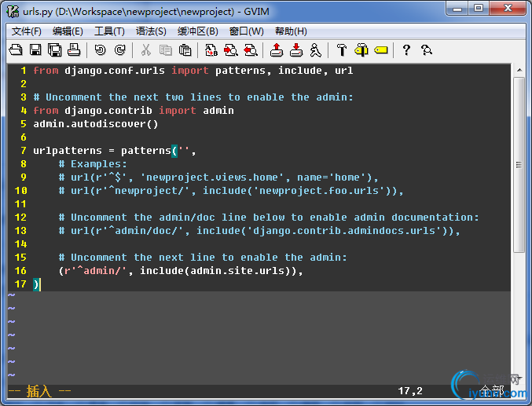This screenshot has width=532, height=406.
Task: Click 'newproject.foo.urls' on line 10
Action: 319,191
